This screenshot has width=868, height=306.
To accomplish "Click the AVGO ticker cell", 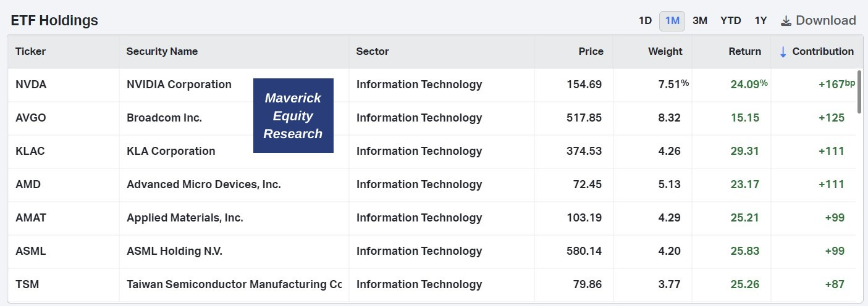I will coord(32,118).
